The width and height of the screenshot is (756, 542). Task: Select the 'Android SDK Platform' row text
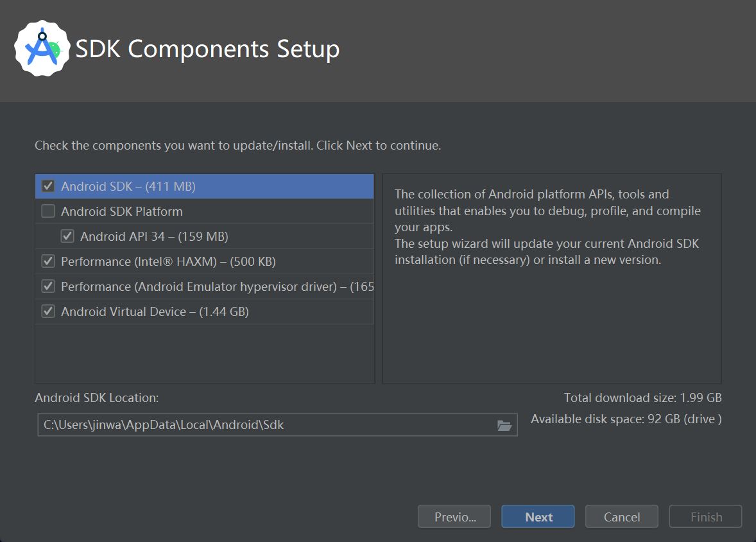(x=122, y=211)
